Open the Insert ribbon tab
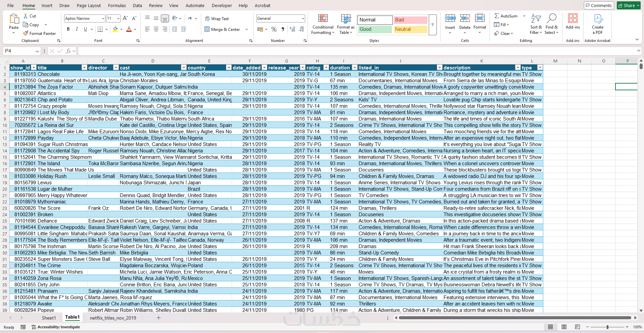 (47, 5)
